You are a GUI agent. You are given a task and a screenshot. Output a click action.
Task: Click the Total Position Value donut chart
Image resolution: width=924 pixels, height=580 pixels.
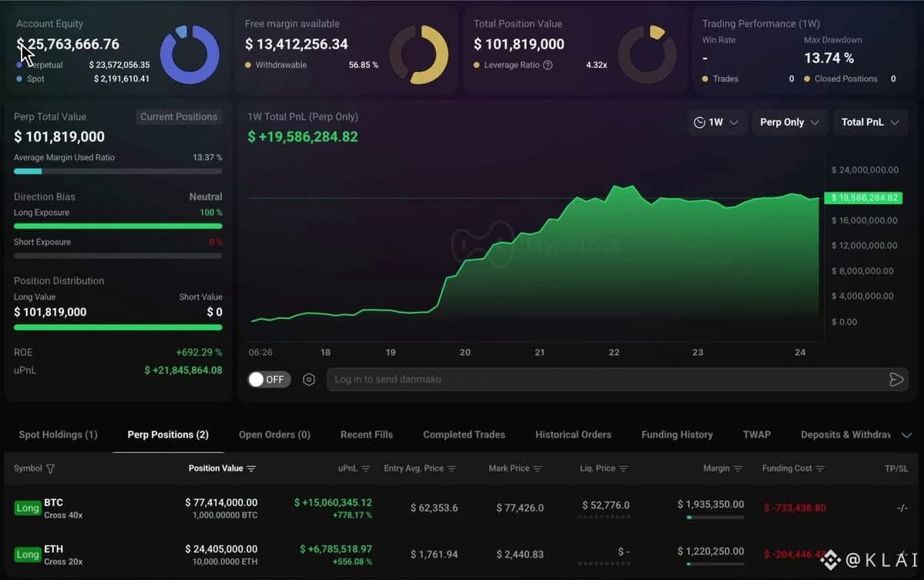(x=647, y=54)
